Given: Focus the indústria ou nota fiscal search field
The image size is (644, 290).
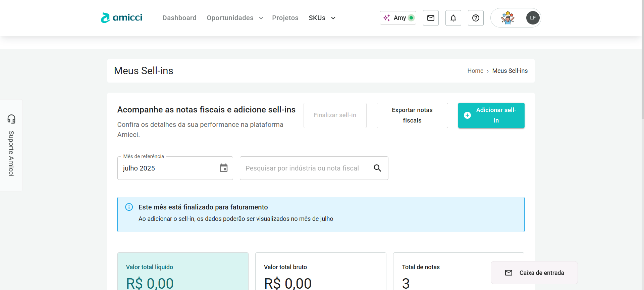Looking at the screenshot, I should click(305, 168).
